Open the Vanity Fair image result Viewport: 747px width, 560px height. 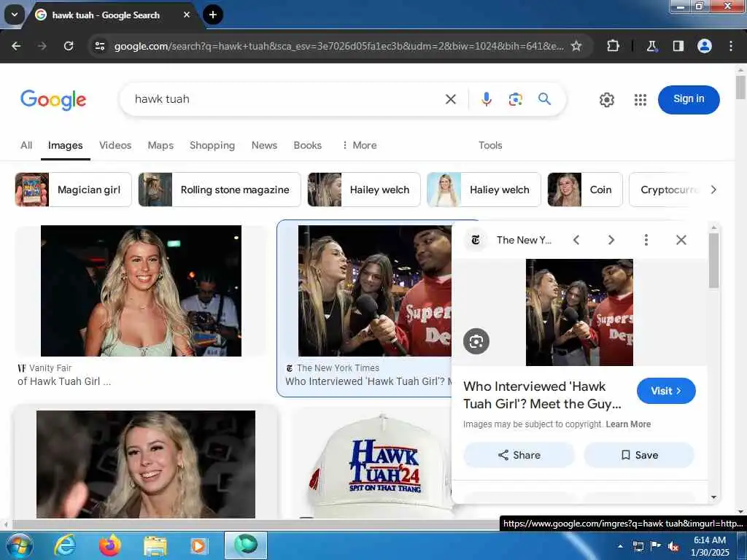click(x=141, y=291)
